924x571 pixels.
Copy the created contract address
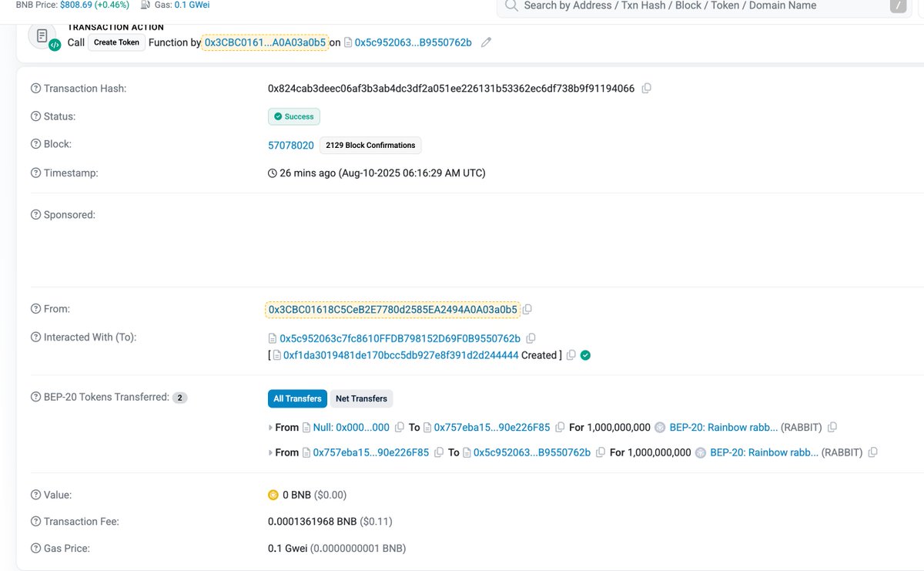click(x=571, y=355)
